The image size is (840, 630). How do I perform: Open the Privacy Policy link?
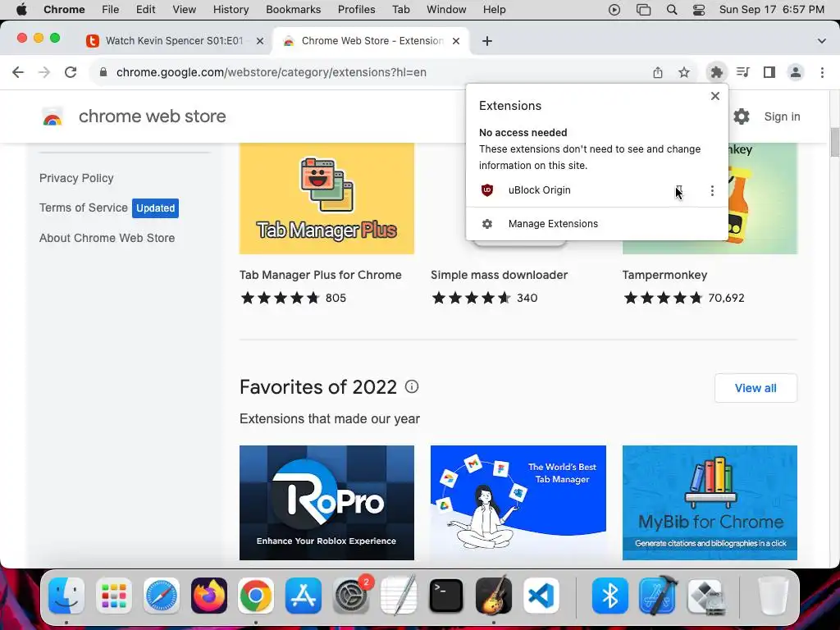click(76, 178)
